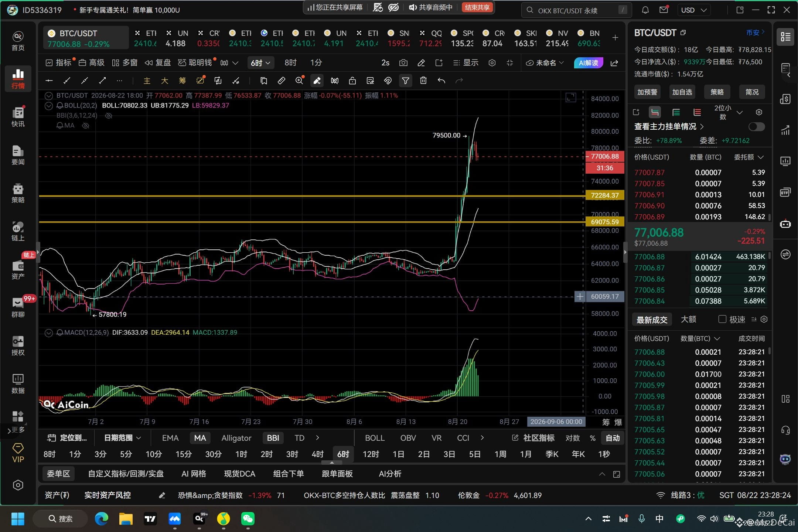Open the 简况 overview button
This screenshot has width=798, height=532.
(752, 92)
